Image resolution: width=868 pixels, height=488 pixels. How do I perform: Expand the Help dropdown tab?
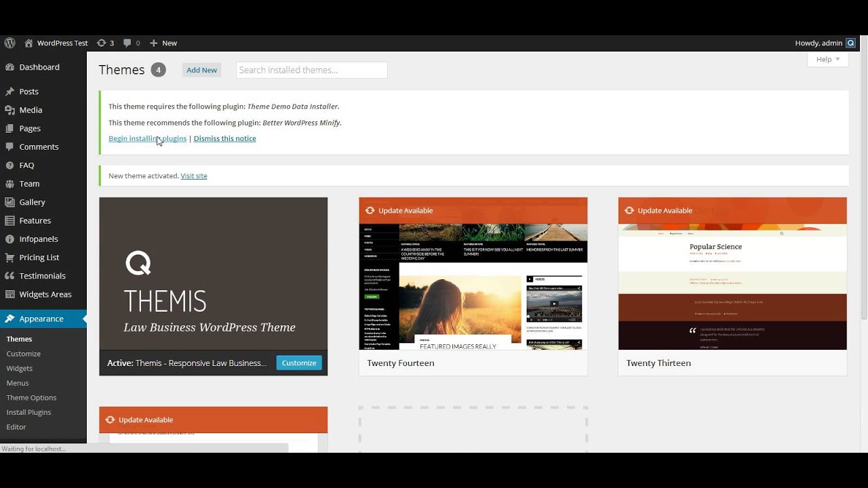(x=828, y=60)
